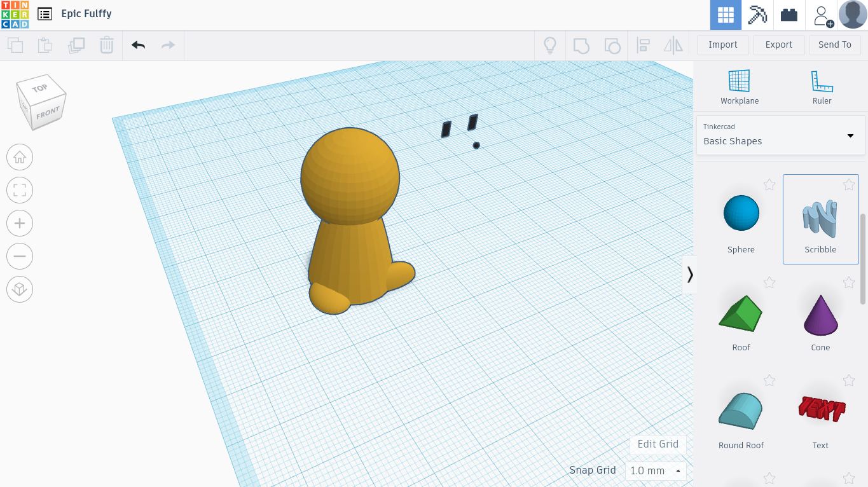Click the Ungroup shapes icon

click(612, 45)
